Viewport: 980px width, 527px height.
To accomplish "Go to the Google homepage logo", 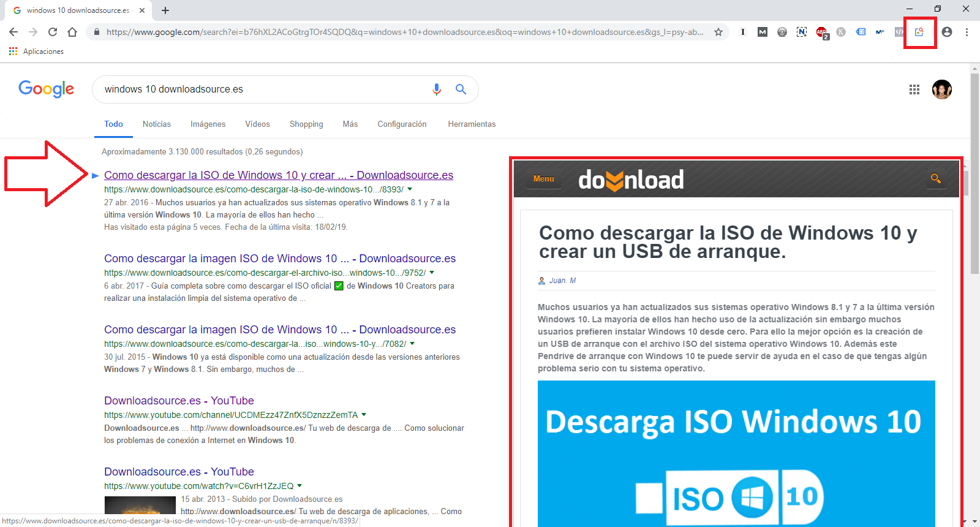I will tap(47, 89).
